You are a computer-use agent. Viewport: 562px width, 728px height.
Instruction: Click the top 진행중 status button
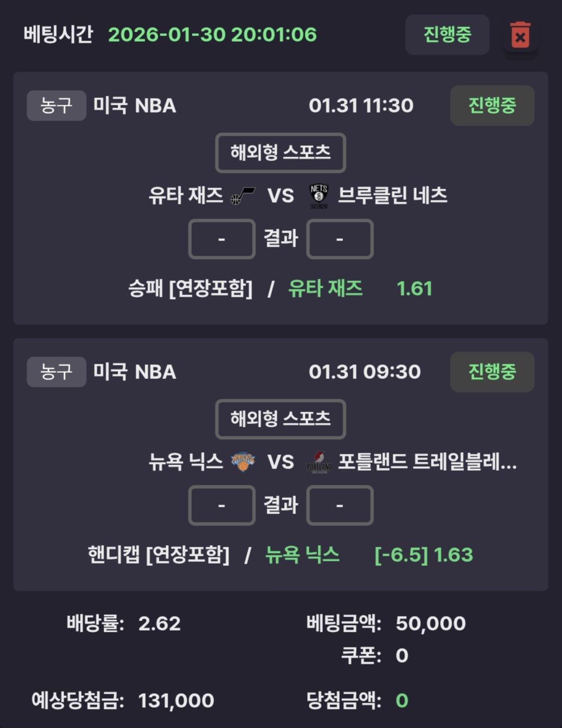click(447, 35)
